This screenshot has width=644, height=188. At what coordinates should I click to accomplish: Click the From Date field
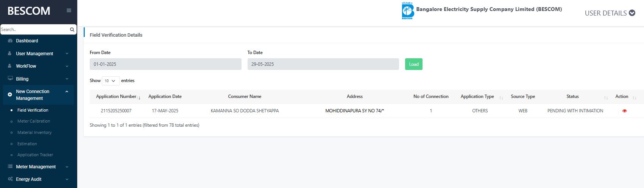(165, 64)
